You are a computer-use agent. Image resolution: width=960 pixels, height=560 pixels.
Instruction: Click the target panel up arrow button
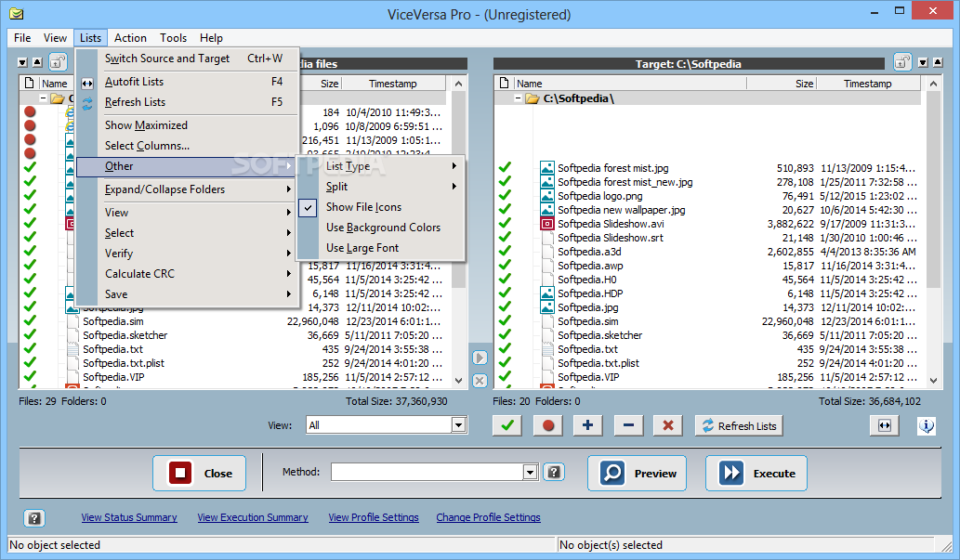tap(938, 62)
